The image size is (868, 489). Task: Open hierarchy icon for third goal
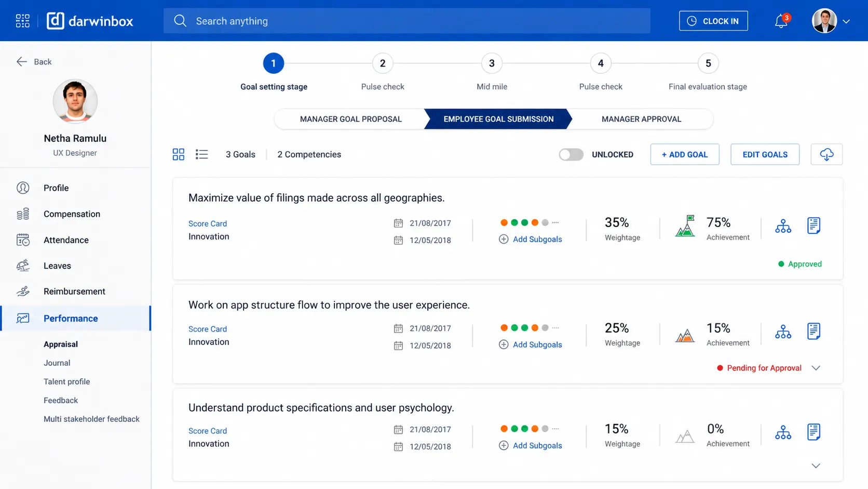(783, 432)
